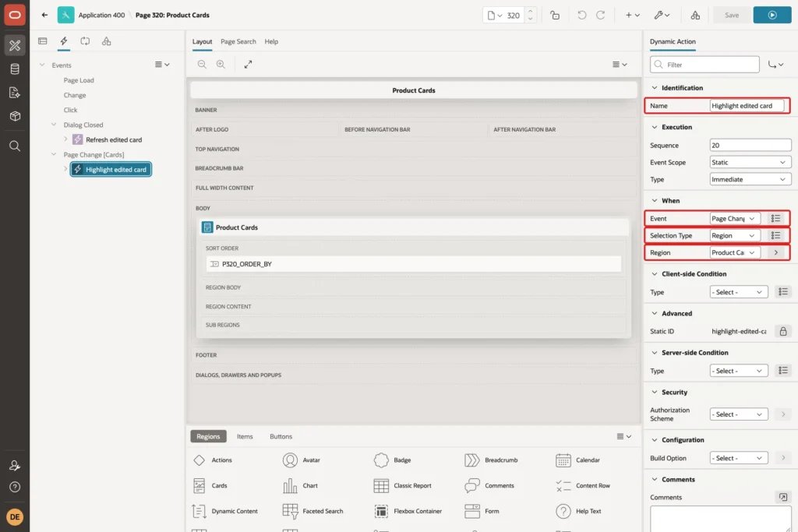Image resolution: width=798 pixels, height=532 pixels.
Task: Open the App Builder icon in sidebar
Action: click(x=15, y=45)
